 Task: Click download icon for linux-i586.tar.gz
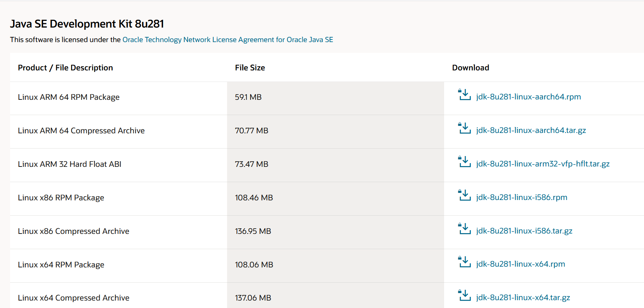tap(464, 229)
